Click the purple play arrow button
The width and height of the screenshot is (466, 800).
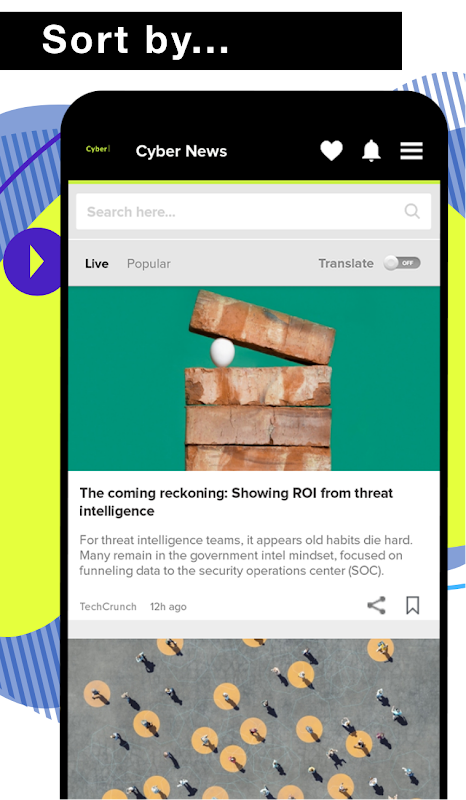(34, 262)
